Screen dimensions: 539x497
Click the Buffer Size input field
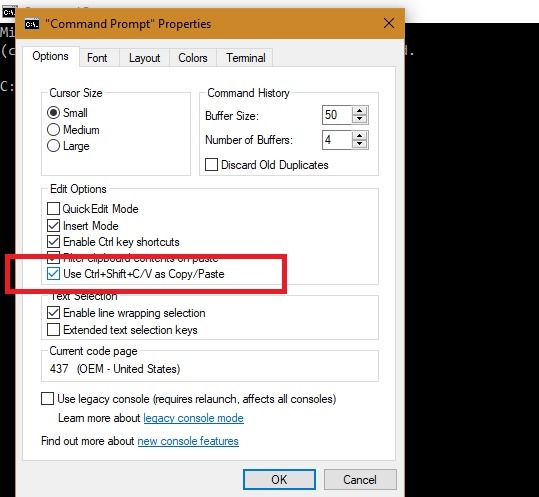pyautogui.click(x=337, y=115)
